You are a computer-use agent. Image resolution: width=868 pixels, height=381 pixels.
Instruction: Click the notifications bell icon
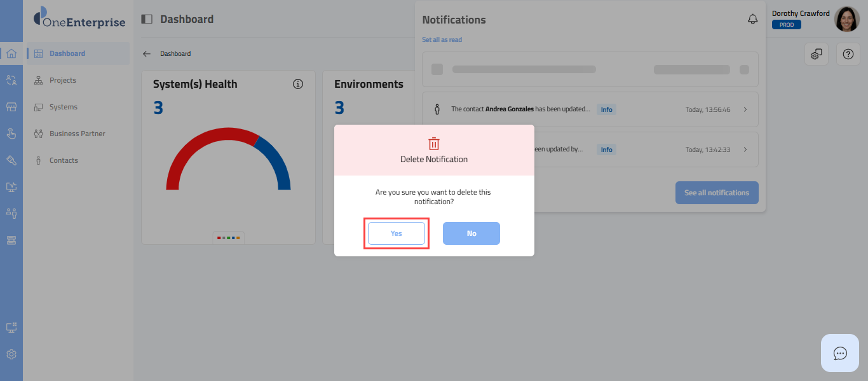coord(753,20)
